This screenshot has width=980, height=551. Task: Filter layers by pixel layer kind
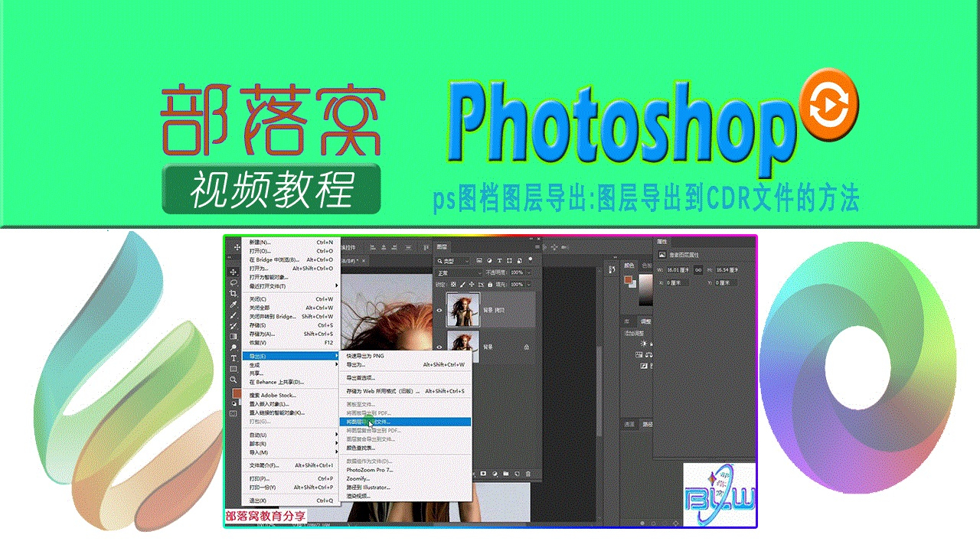coord(479,260)
